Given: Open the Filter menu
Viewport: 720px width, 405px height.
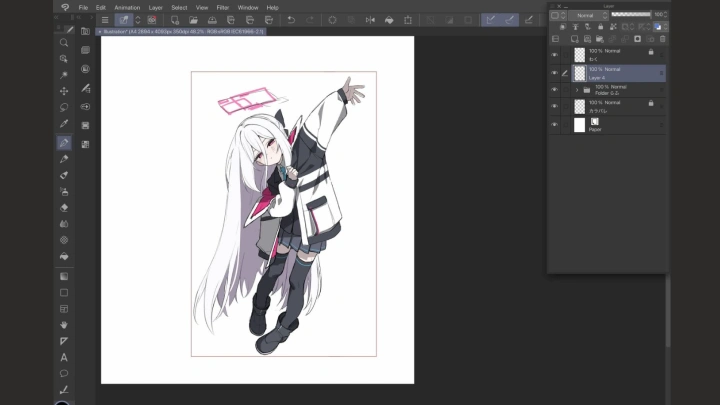Looking at the screenshot, I should click(222, 7).
